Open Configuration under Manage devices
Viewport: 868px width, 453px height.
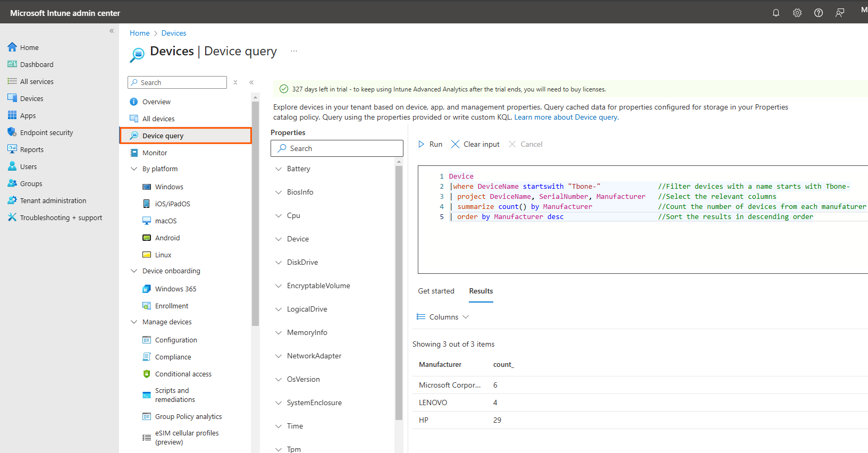click(176, 340)
